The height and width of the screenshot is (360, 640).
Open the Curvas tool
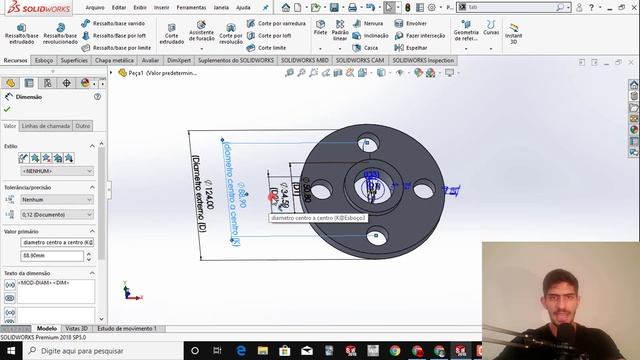click(x=491, y=28)
